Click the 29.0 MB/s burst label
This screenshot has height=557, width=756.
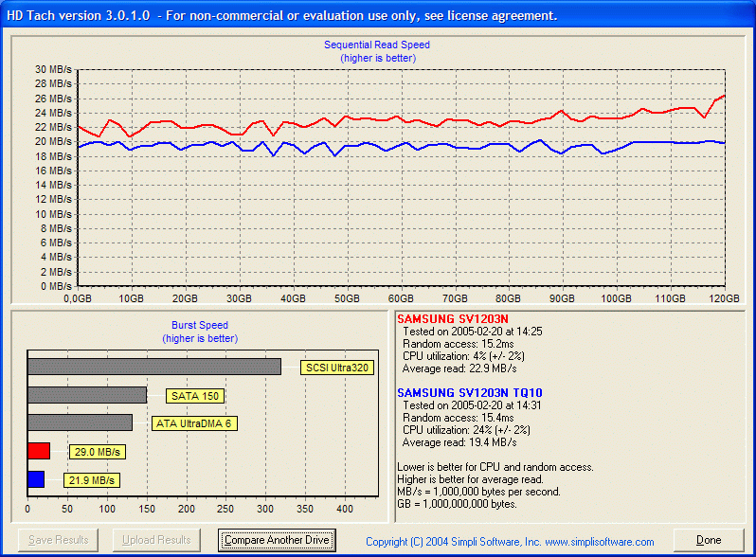[98, 452]
